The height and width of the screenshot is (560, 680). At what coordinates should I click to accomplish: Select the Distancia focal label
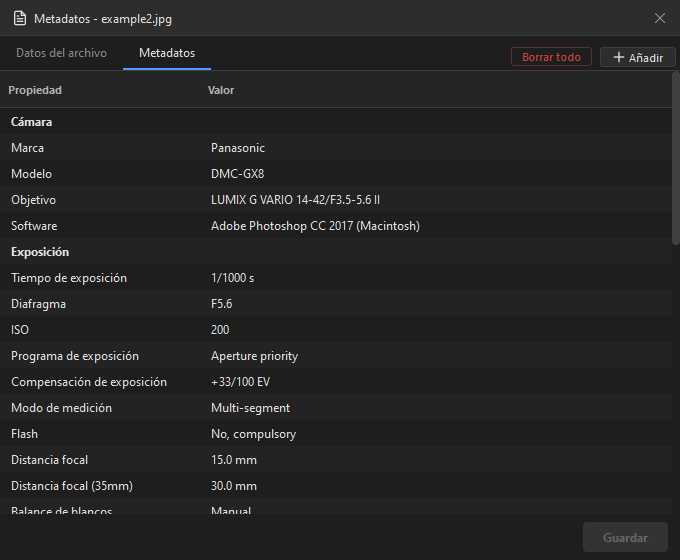point(49,460)
